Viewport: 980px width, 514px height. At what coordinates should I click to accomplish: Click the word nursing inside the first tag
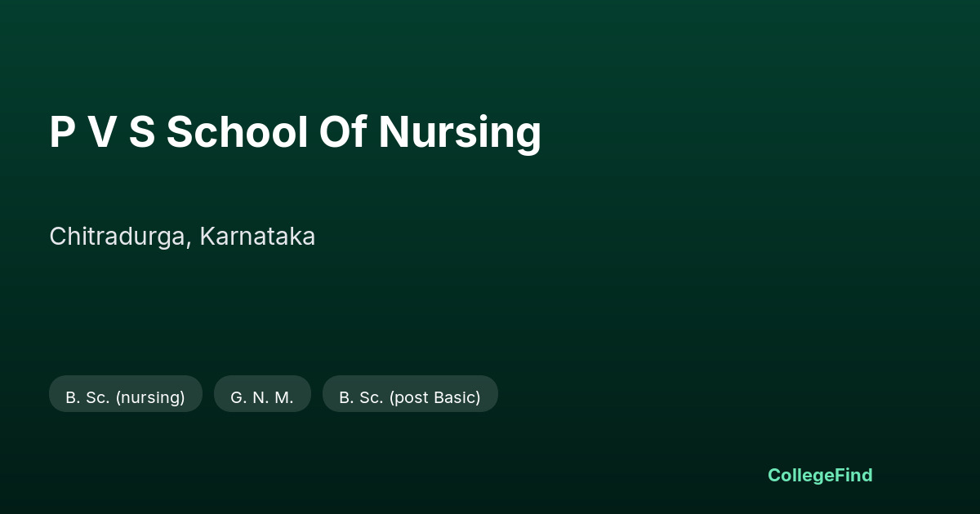pyautogui.click(x=150, y=398)
